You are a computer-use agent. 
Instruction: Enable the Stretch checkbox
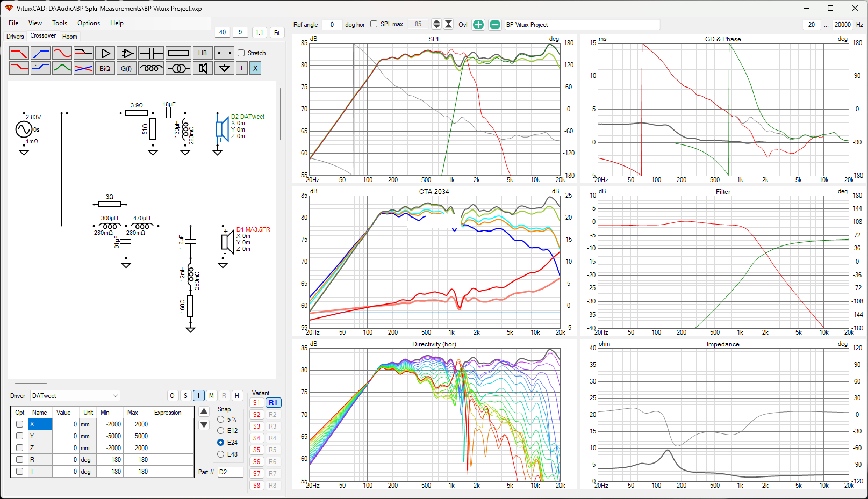pos(241,53)
